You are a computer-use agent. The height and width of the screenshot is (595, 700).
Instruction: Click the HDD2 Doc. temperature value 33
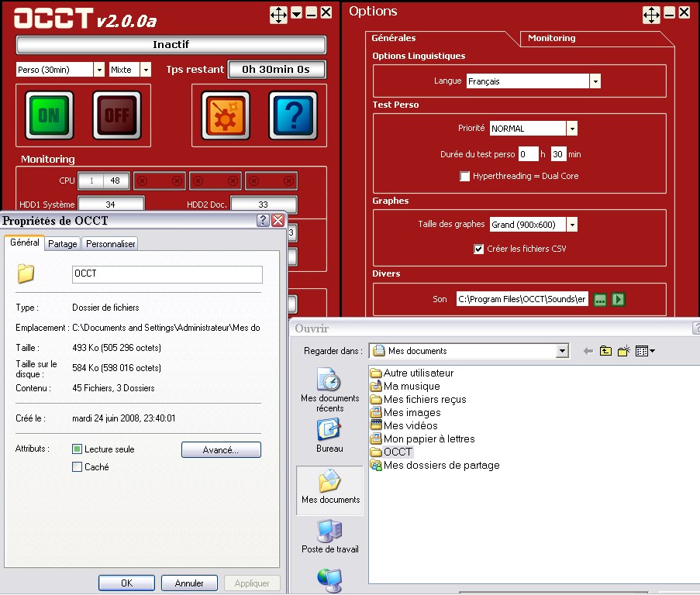coord(264,205)
